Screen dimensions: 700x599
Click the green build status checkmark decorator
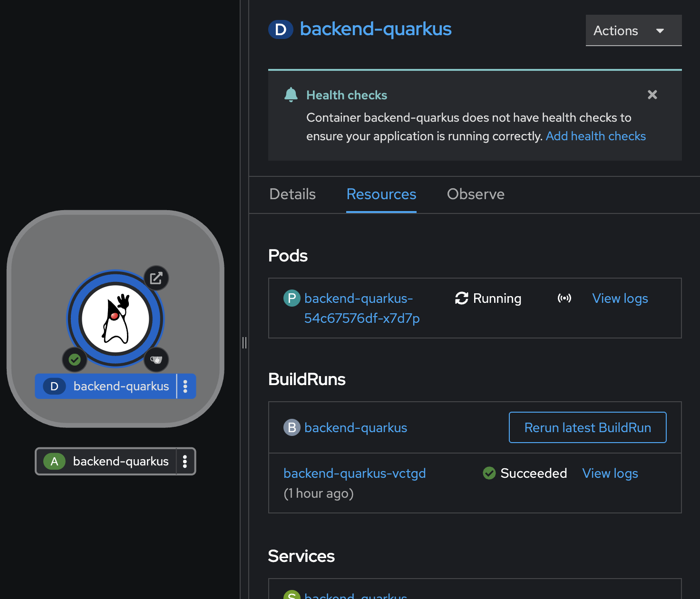pyautogui.click(x=75, y=360)
